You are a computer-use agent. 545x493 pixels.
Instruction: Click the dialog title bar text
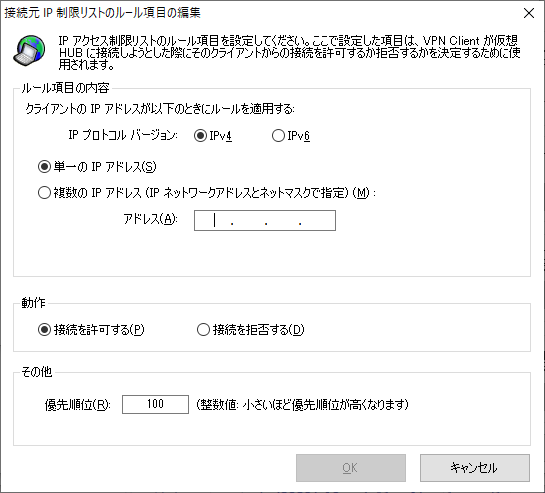click(x=102, y=13)
